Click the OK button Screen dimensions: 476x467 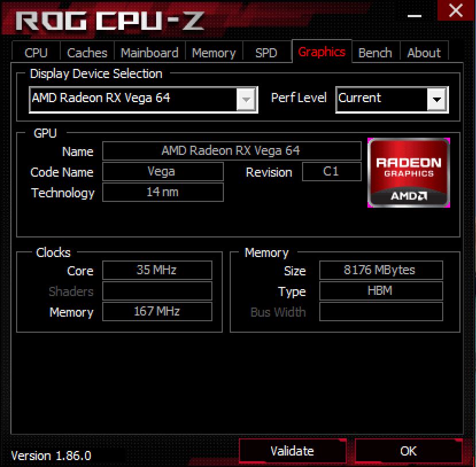pos(409,451)
